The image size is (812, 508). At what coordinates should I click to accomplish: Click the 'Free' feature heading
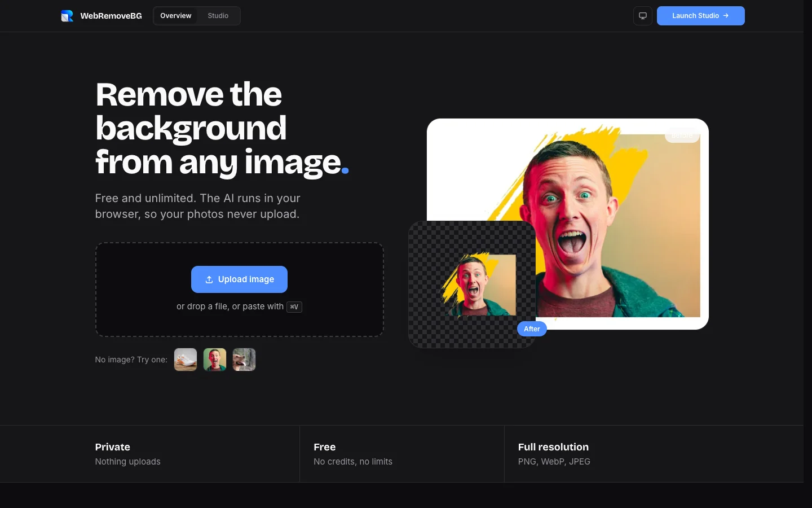click(325, 447)
